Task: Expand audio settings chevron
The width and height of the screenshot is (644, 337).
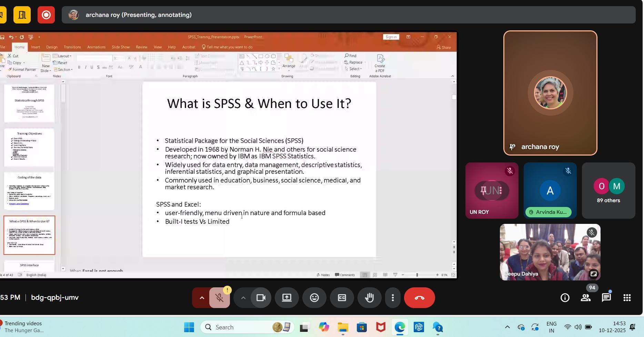Action: 202,298
